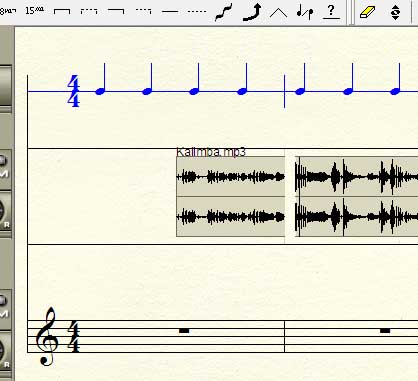This screenshot has height=381, width=418.
Task: Click the blue 4/4 tempo time signature
Action: 74,91
